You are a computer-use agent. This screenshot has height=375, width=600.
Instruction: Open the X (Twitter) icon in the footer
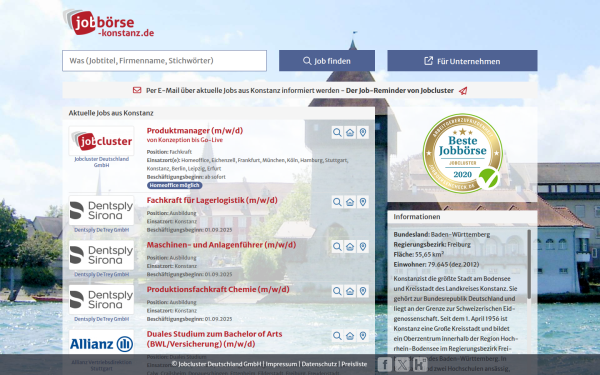tap(402, 364)
